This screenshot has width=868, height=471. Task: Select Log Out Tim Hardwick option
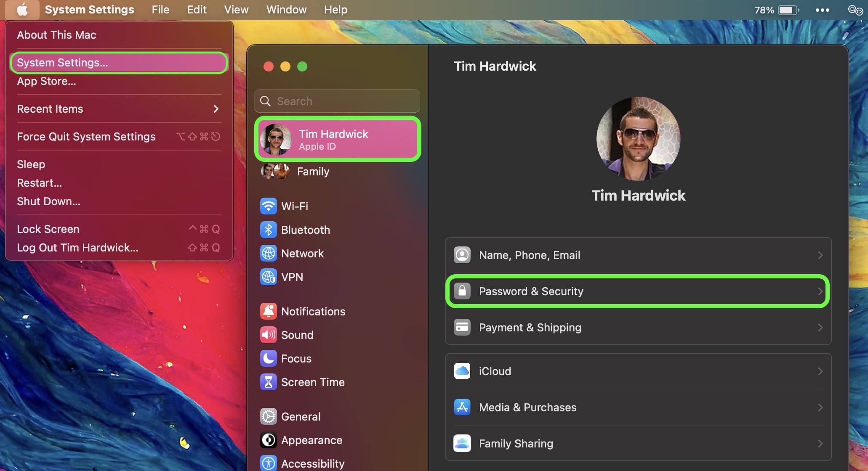(x=77, y=247)
